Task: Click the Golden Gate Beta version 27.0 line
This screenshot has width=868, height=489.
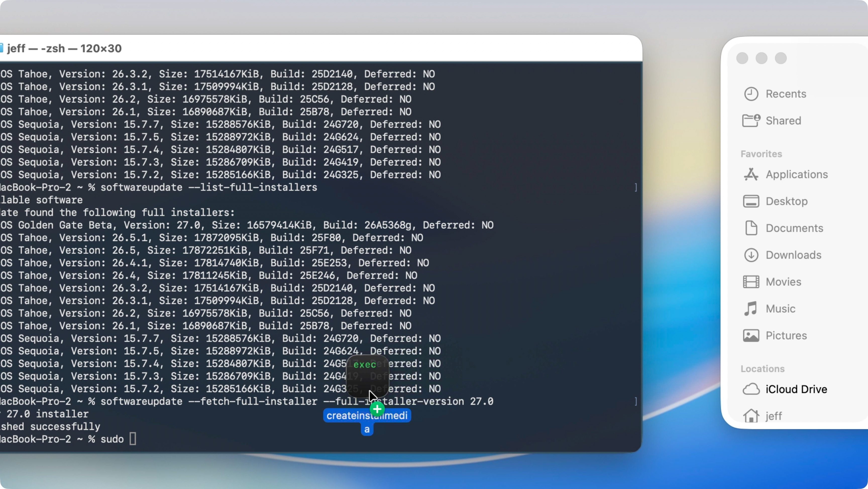Action: click(x=247, y=225)
